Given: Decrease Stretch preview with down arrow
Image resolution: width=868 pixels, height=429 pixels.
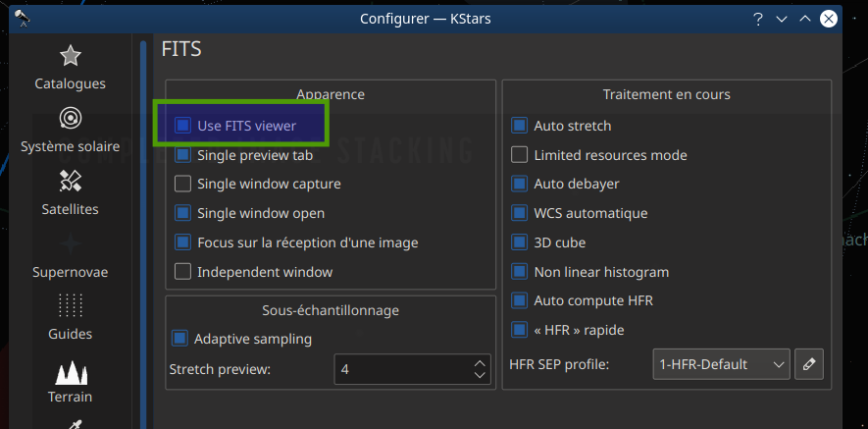Looking at the screenshot, I should [x=480, y=376].
